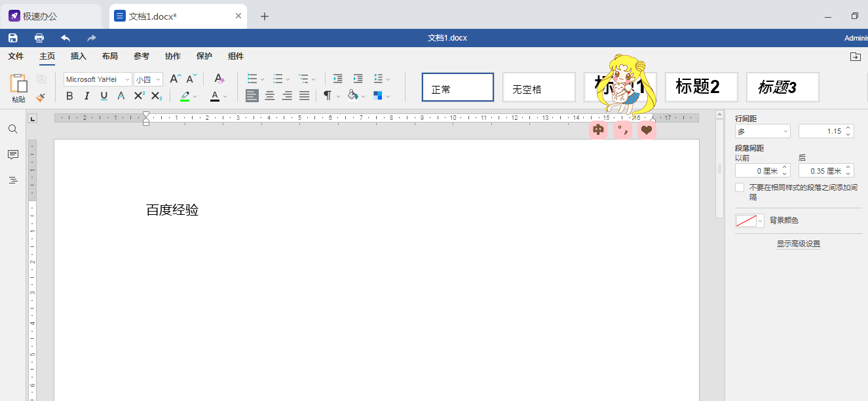Click the spacing before 0 厘米 field
Screen dimensions: 868x401
click(x=763, y=171)
